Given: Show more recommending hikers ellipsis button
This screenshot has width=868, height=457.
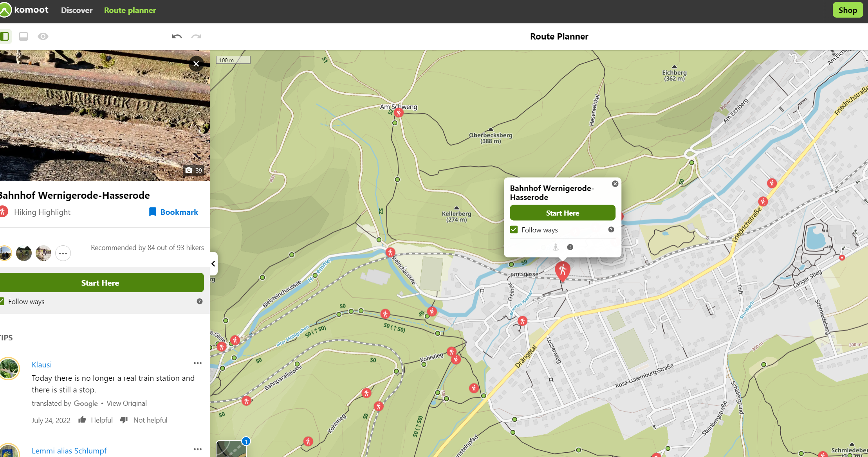Looking at the screenshot, I should [x=63, y=253].
